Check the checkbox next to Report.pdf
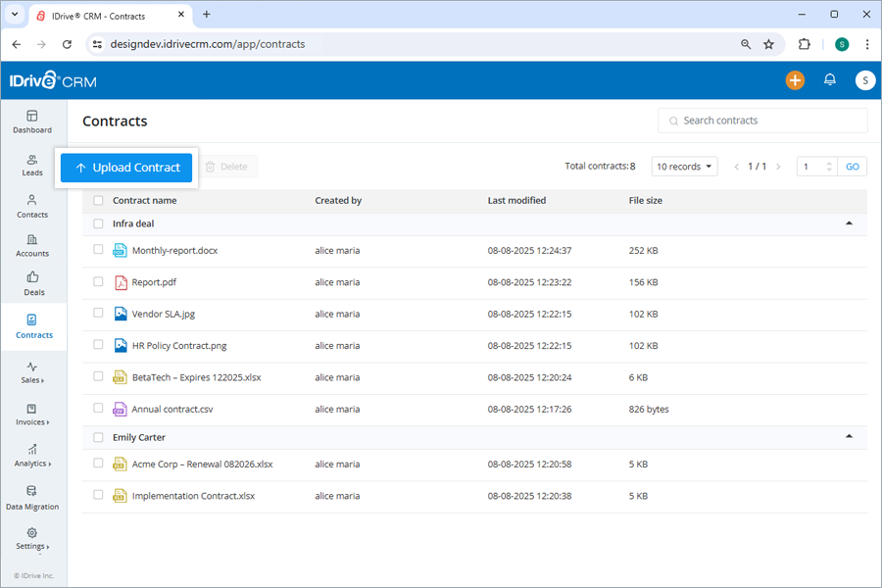Screen dimensions: 882x588 pyautogui.click(x=97, y=282)
